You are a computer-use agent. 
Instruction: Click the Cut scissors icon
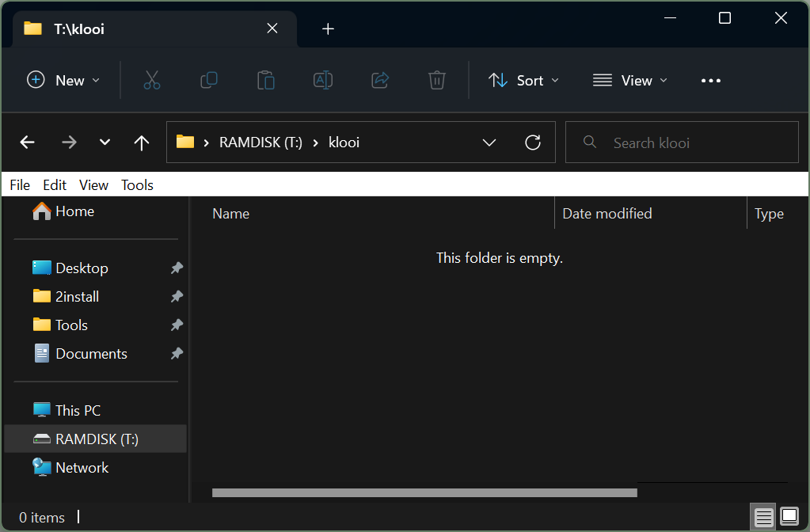(152, 80)
